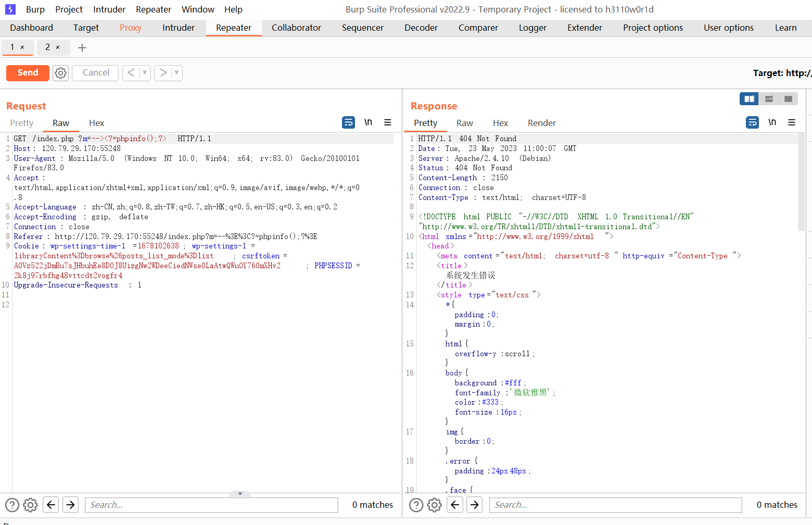The image size is (812, 525).
Task: Click the Cancel button
Action: 96,73
